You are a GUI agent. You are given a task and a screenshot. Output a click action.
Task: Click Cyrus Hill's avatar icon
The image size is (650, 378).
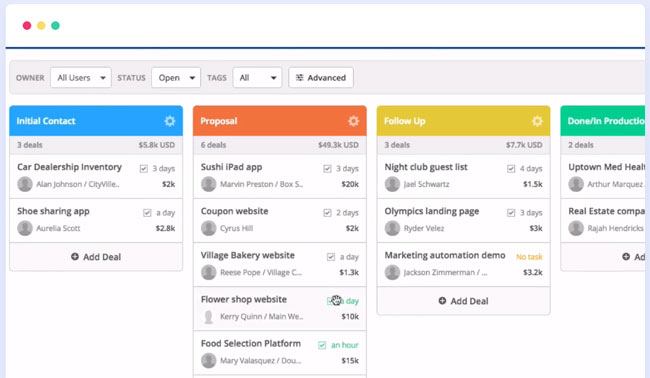[x=209, y=228]
